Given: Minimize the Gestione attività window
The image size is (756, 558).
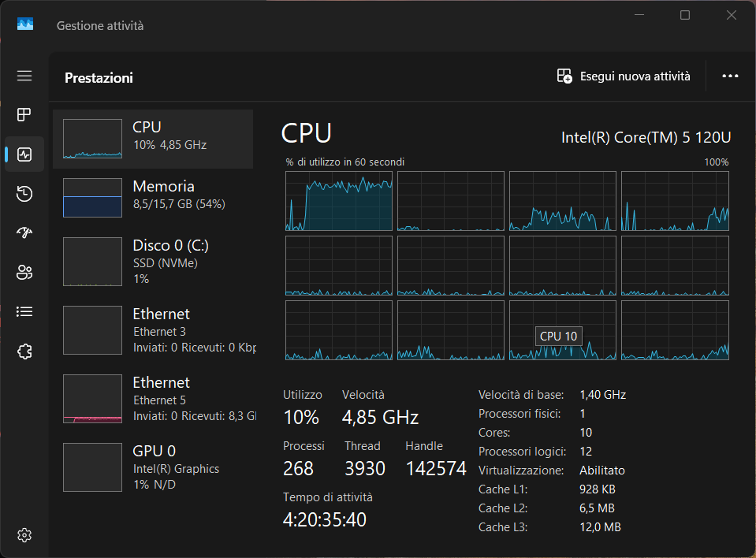Looking at the screenshot, I should 639,16.
